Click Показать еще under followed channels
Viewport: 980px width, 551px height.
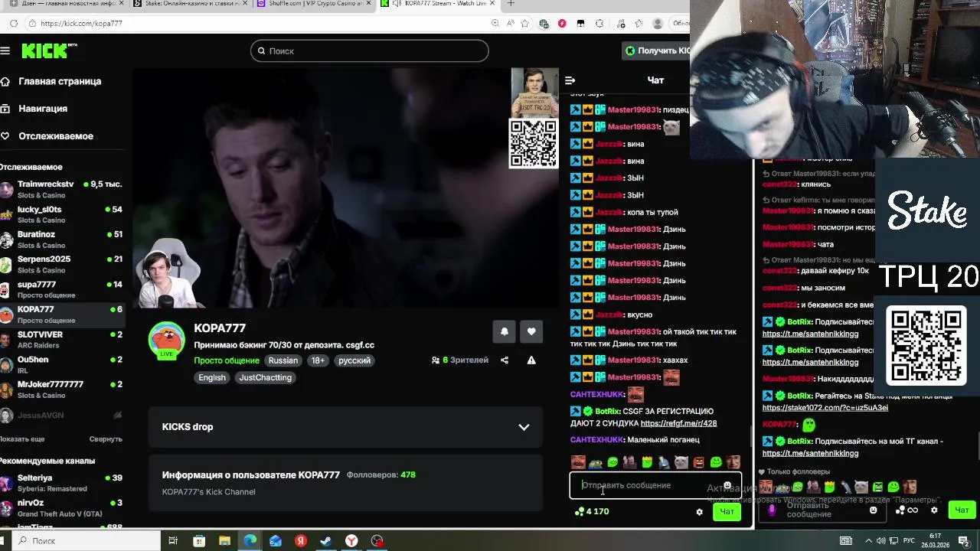click(22, 439)
